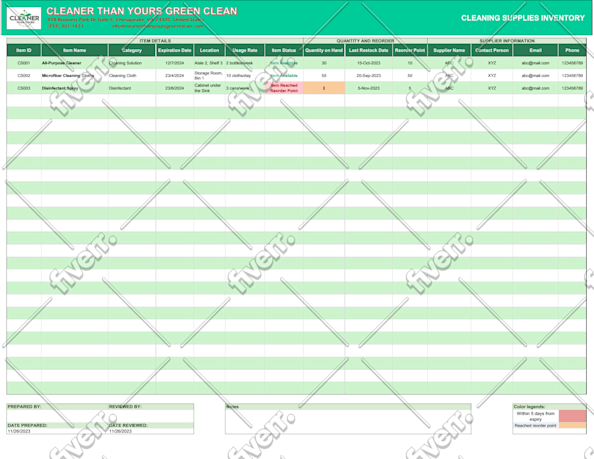
Task: Select the phone cell in the Disinfectant Spray row
Action: coord(572,88)
